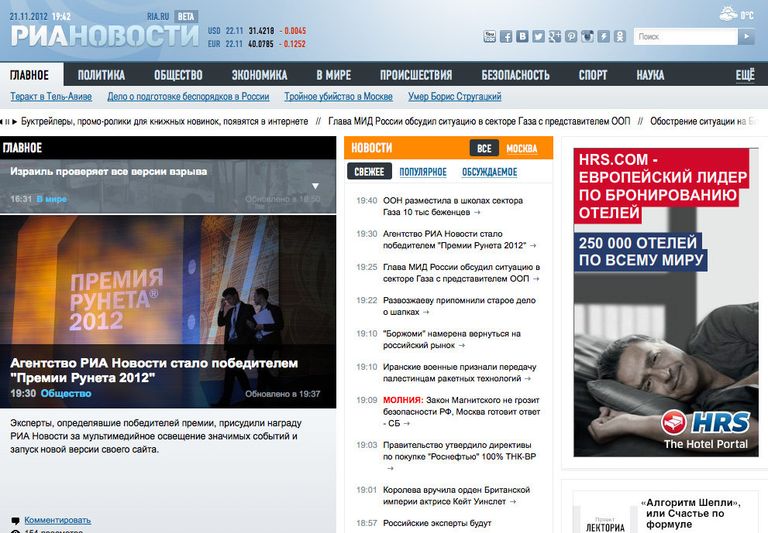This screenshot has height=533, width=768.
Task: Open the Pinterest social icon
Action: pos(571,36)
